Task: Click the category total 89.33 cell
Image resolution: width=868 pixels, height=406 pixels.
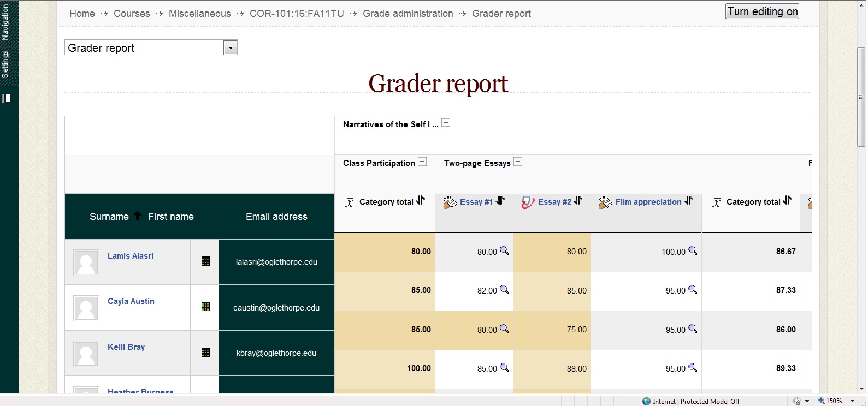Action: click(x=751, y=369)
